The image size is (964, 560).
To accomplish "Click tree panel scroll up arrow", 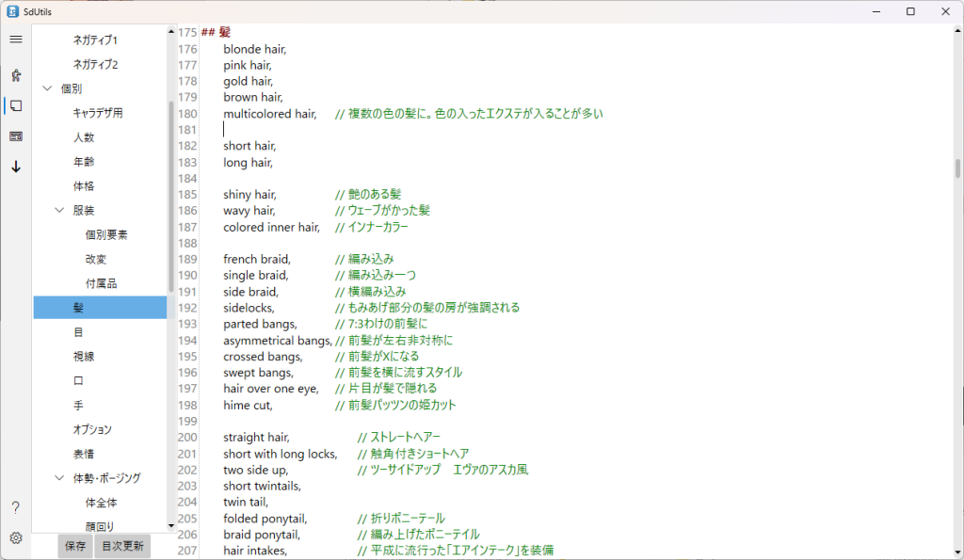I will (171, 31).
